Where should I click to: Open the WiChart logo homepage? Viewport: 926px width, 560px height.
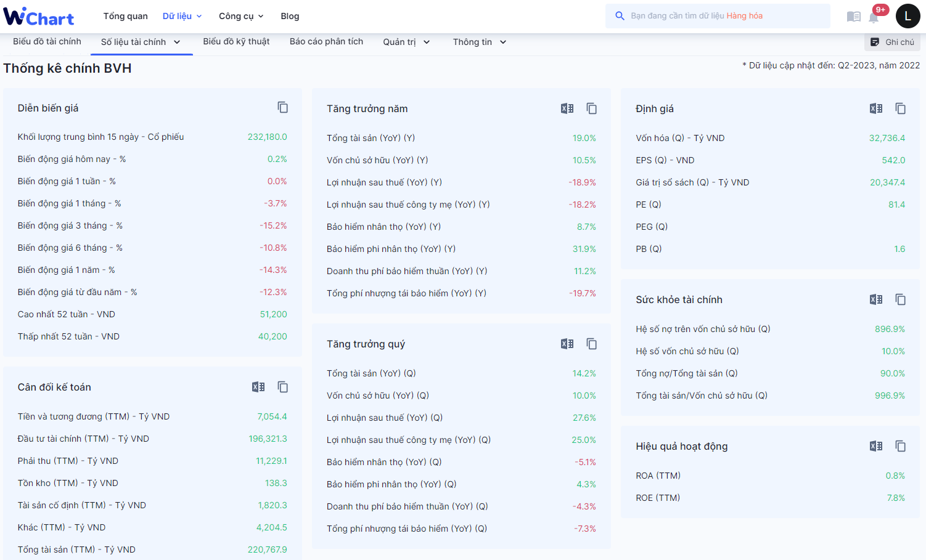coord(38,17)
